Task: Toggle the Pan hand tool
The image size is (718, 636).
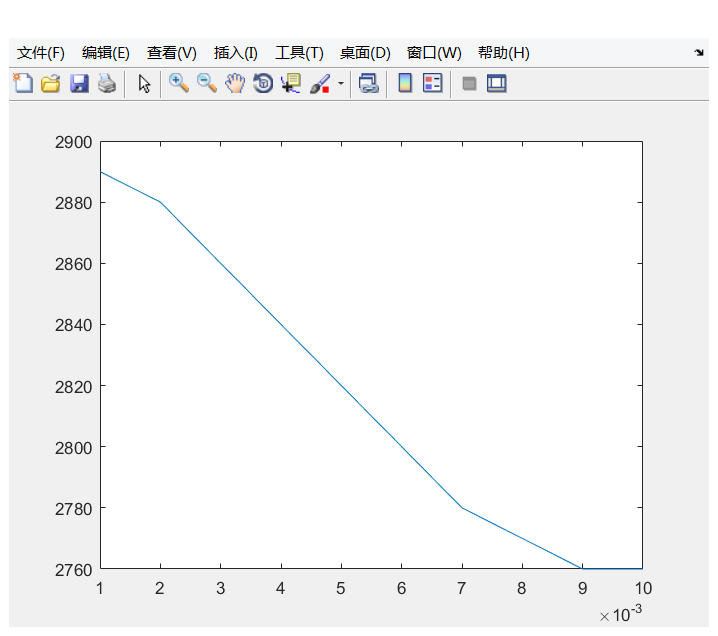Action: (235, 84)
